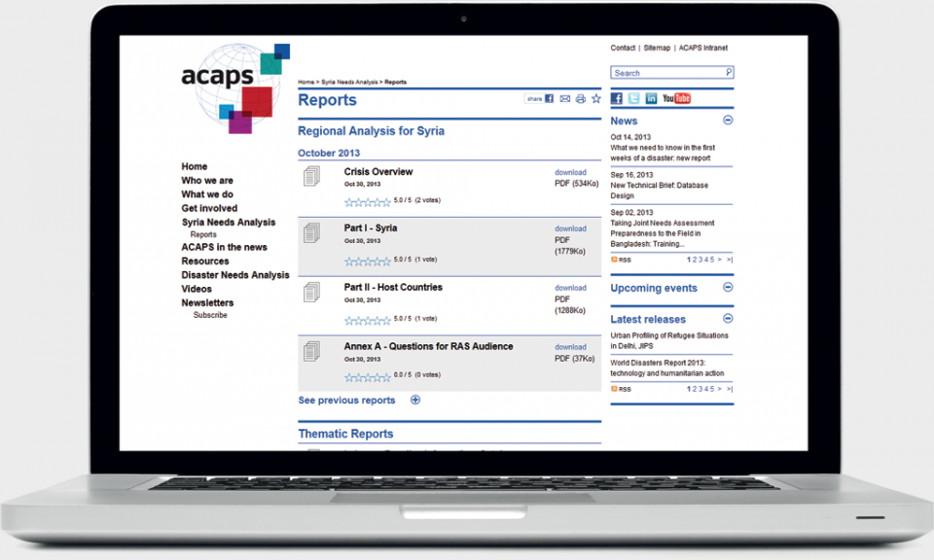Collapse the Latest releases panel
The height and width of the screenshot is (560, 934).
(x=728, y=319)
